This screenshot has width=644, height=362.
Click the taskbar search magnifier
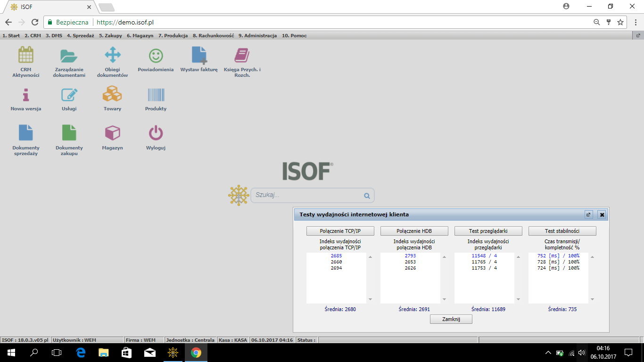(34, 353)
